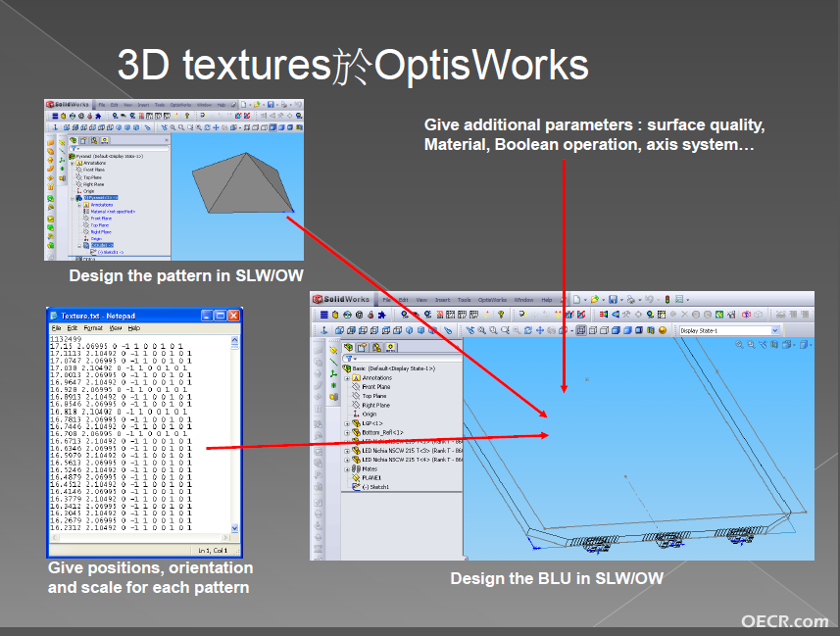Open ConfigurationManager tab in Basic assembly panel
The height and width of the screenshot is (636, 840).
(376, 347)
